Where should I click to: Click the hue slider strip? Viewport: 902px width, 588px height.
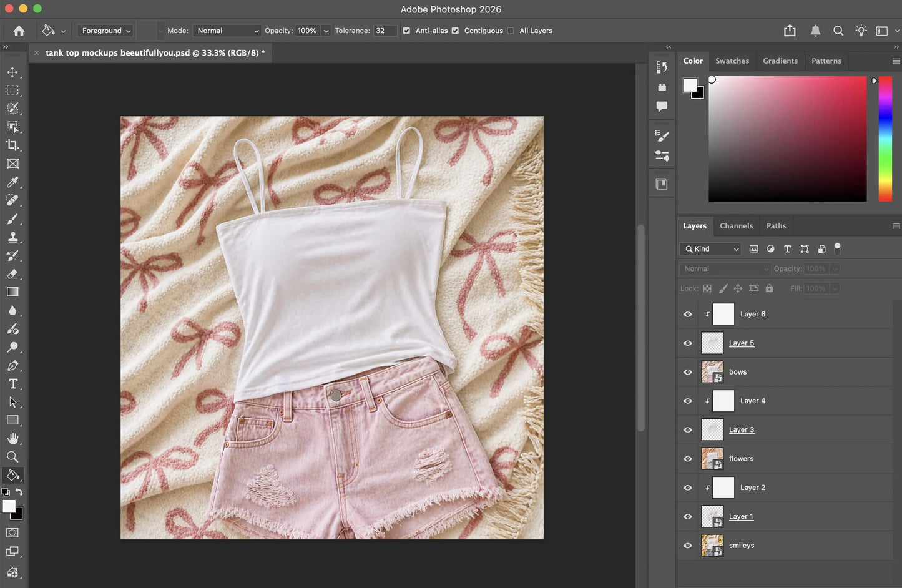885,139
